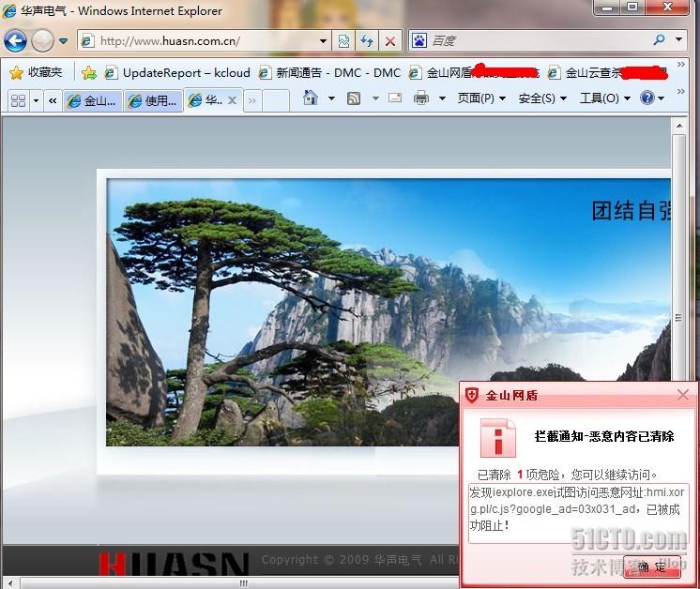Open the Print options dropdown arrow

pyautogui.click(x=442, y=98)
